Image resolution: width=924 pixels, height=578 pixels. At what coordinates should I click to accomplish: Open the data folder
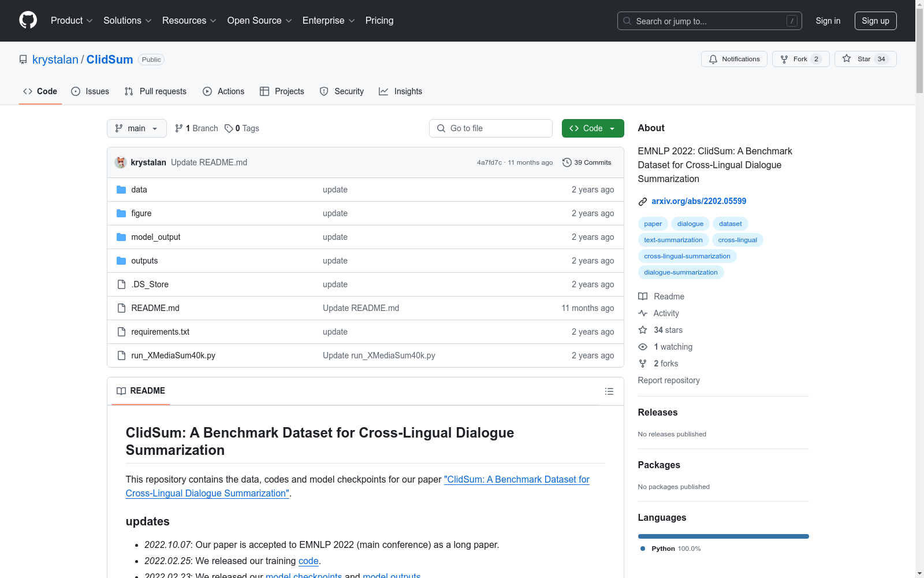pyautogui.click(x=139, y=190)
